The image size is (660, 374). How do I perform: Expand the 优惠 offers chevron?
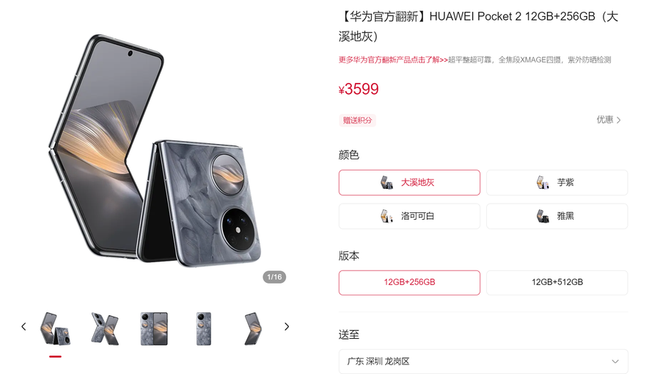609,120
